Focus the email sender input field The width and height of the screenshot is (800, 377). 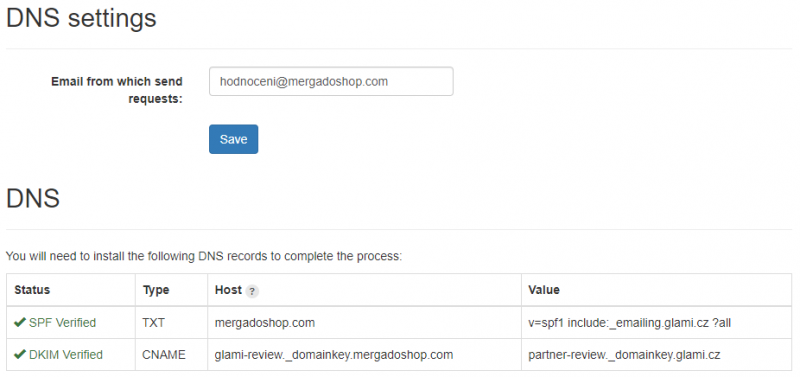coord(331,81)
